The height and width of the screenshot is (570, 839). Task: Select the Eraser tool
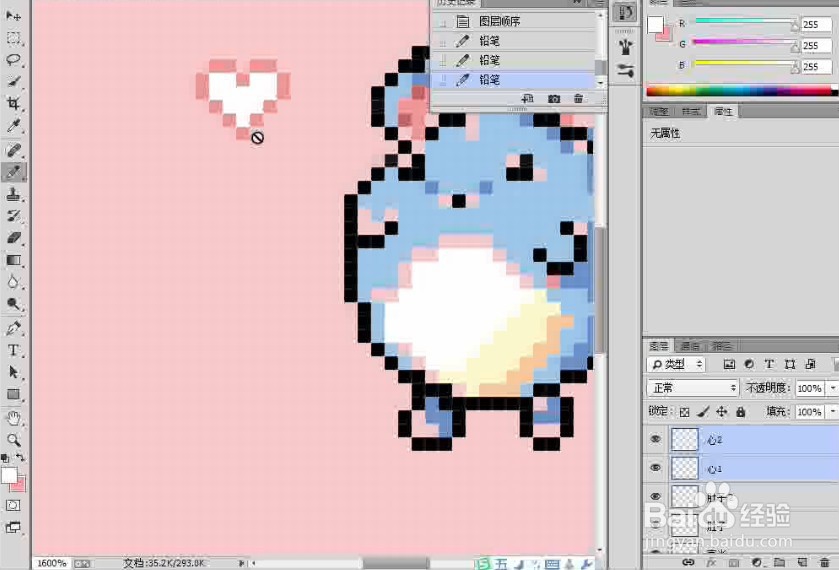(x=13, y=238)
